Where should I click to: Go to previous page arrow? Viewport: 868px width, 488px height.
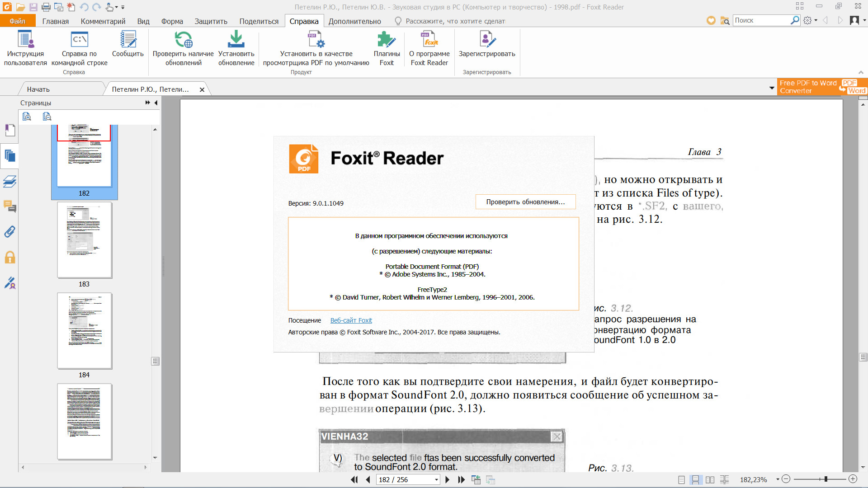pyautogui.click(x=368, y=479)
